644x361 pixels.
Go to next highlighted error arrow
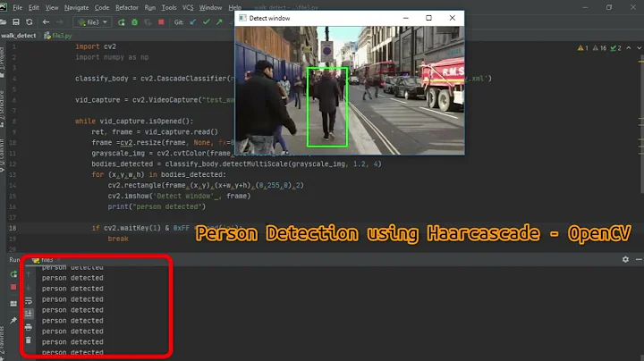pos(639,48)
